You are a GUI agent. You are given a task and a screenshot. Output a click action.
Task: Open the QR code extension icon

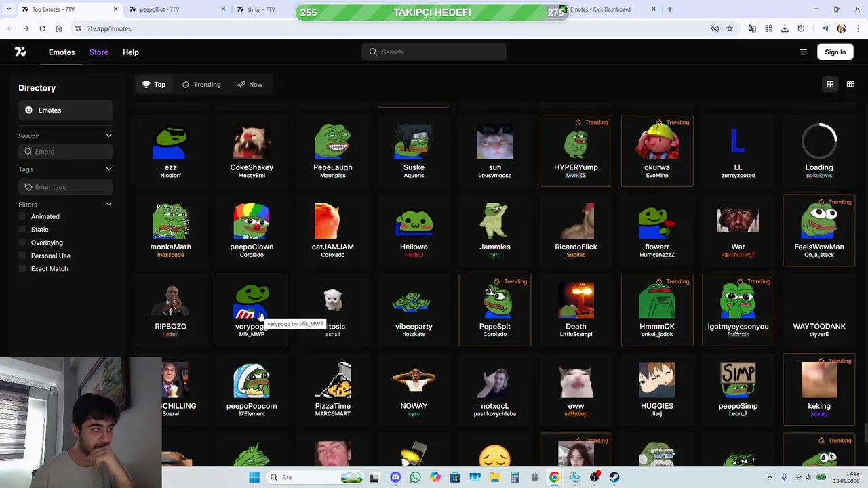768,28
